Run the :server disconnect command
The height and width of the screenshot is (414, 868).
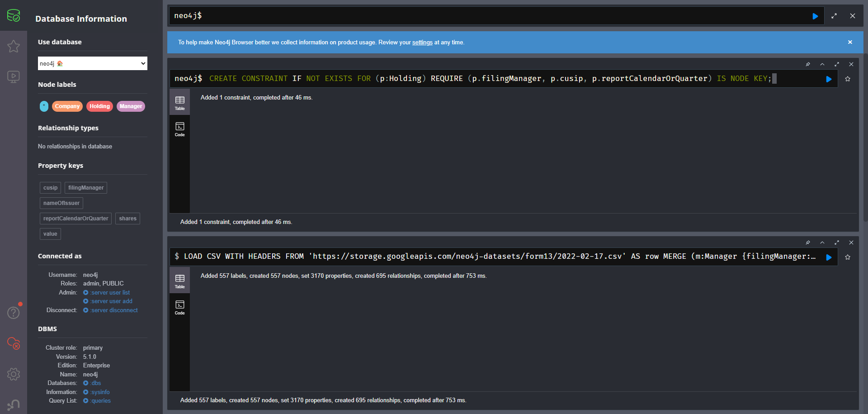point(110,310)
